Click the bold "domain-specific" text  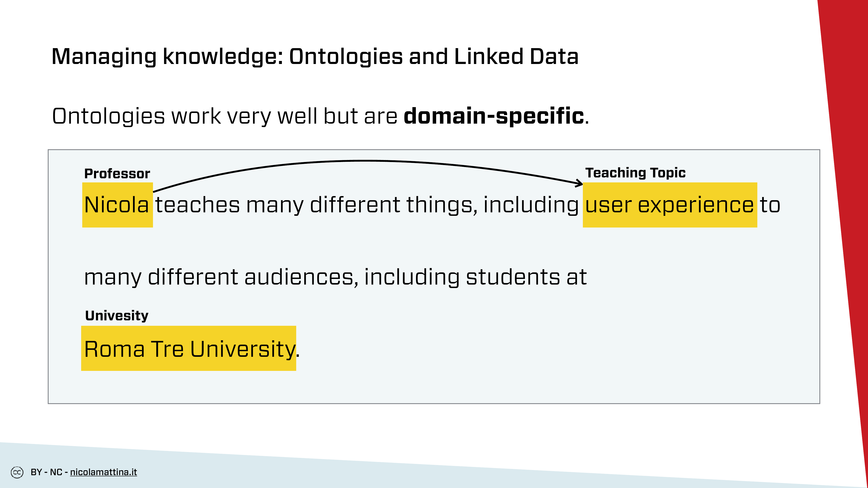(494, 116)
